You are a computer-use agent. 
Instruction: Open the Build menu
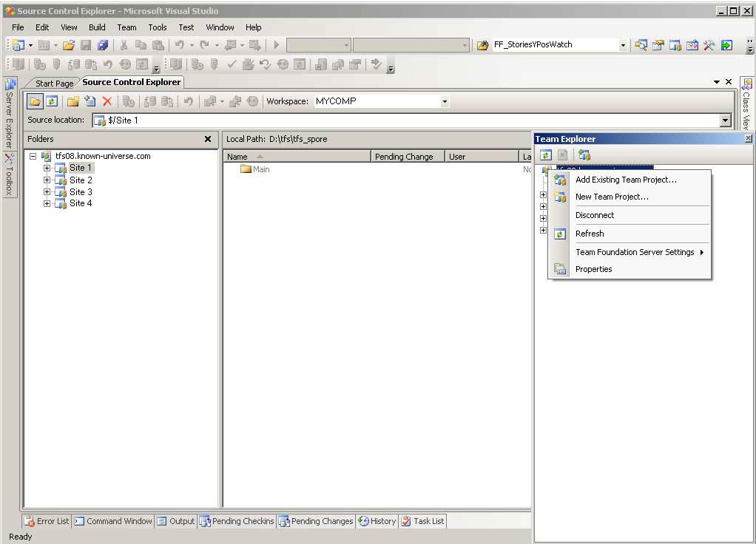(97, 27)
